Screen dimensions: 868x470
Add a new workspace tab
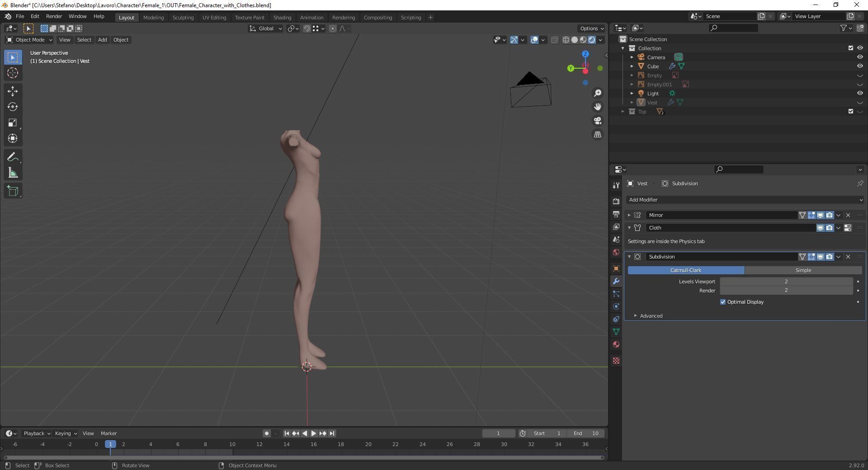click(430, 17)
